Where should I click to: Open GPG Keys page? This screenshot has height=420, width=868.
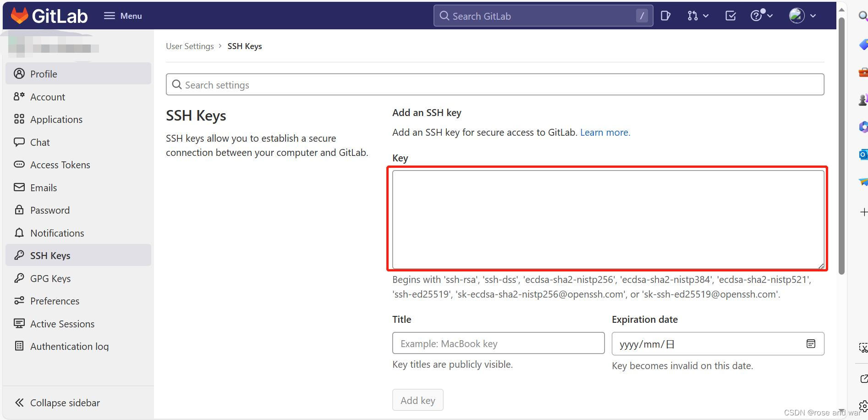[78, 278]
